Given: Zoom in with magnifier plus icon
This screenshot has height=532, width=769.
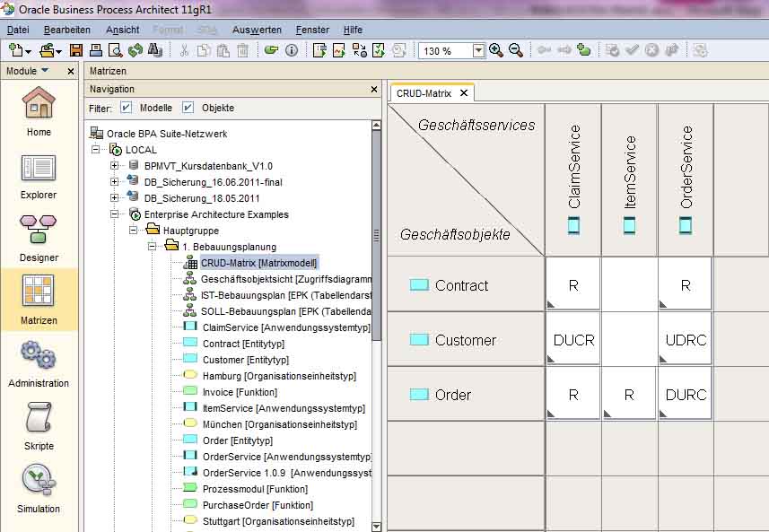Looking at the screenshot, I should 496,50.
